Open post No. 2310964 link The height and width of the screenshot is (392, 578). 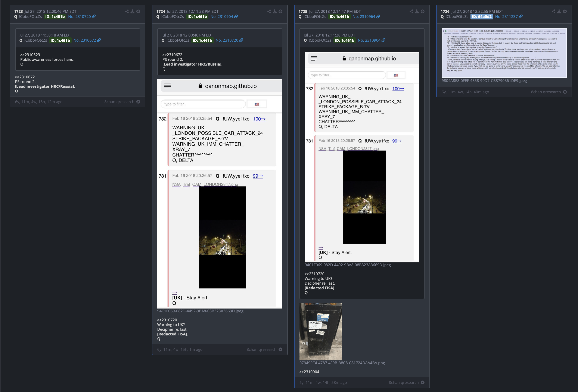point(364,17)
